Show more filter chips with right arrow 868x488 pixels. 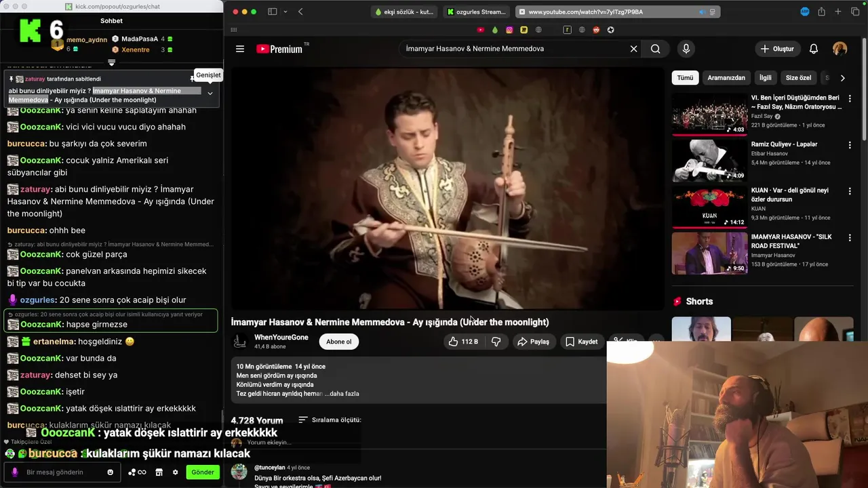pos(842,78)
